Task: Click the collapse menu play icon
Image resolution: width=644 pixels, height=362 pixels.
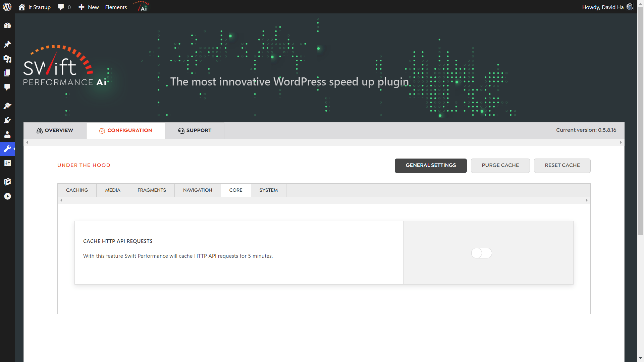Action: tap(7, 196)
